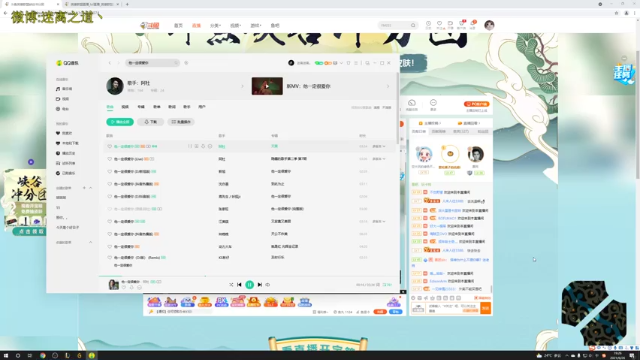Play the MV thumbnail 他一定很爱你

coord(267,86)
